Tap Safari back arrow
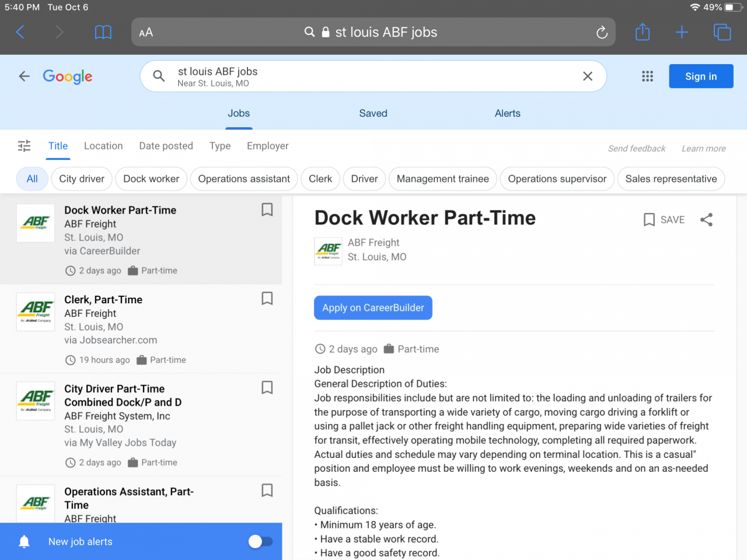This screenshot has height=560, width=747. pyautogui.click(x=20, y=32)
